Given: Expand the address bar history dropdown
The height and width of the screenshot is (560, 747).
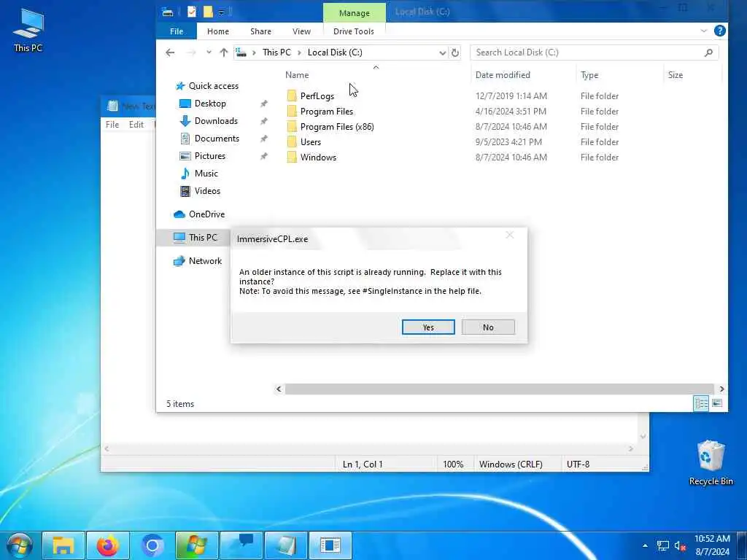Looking at the screenshot, I should pos(442,52).
